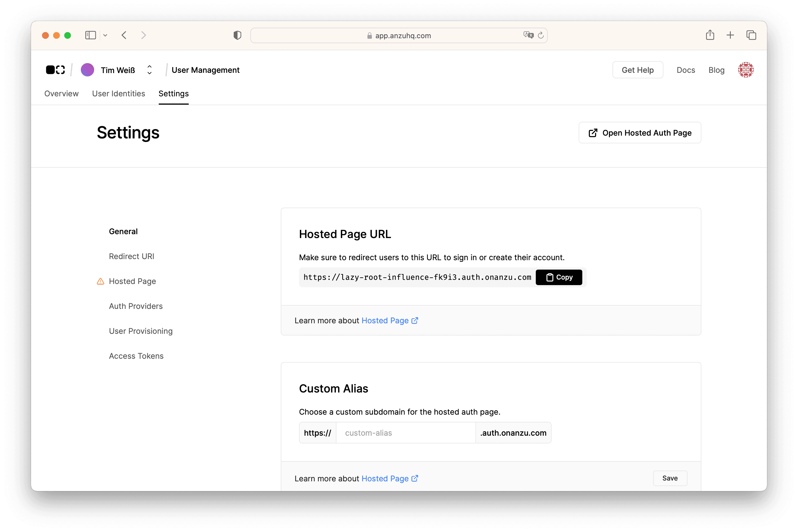Click the Anzu logo icon
This screenshot has width=798, height=532.
click(x=55, y=70)
